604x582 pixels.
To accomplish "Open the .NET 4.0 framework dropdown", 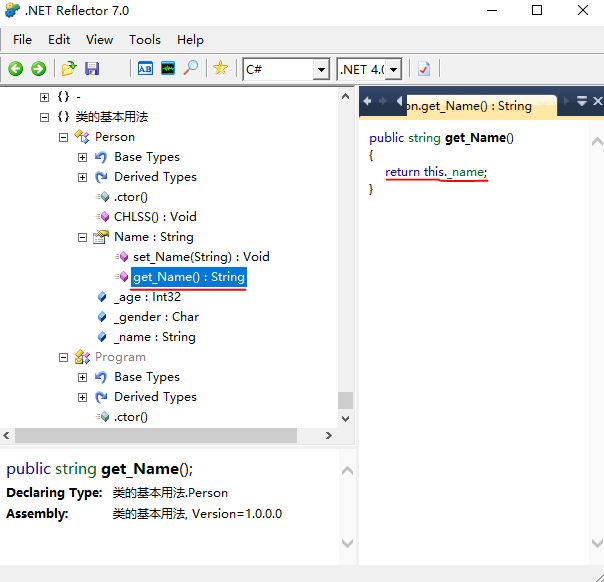I will [x=393, y=70].
